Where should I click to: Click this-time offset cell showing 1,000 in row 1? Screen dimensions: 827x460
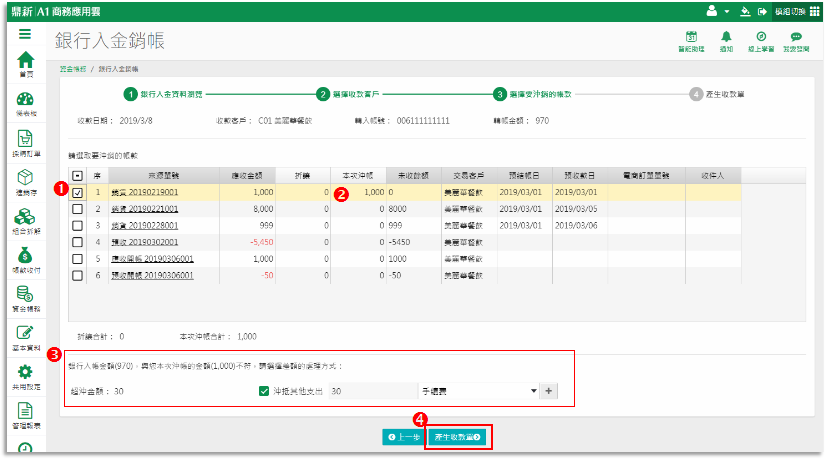(x=358, y=192)
